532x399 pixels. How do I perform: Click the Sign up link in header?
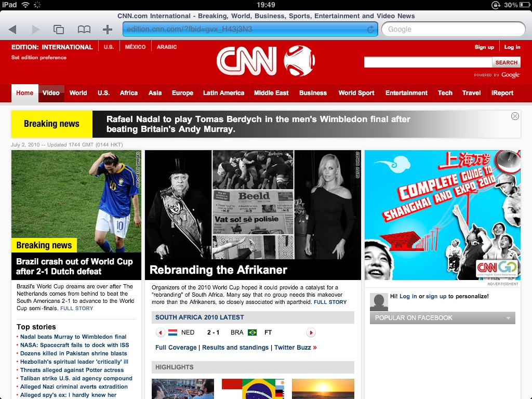coord(484,47)
